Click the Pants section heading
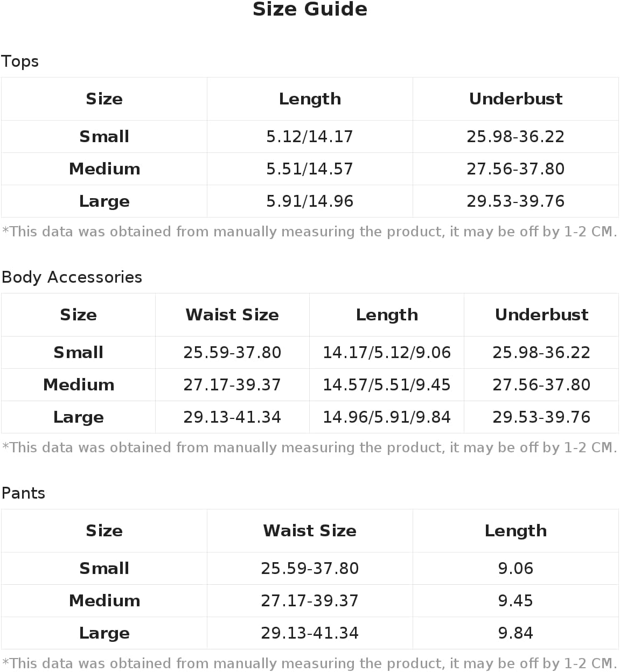 (x=23, y=493)
